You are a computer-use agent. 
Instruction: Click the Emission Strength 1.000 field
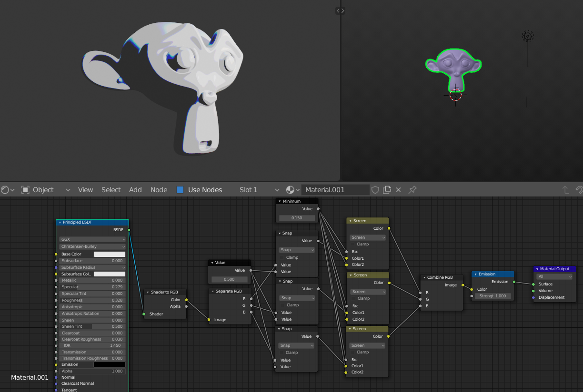coord(493,296)
